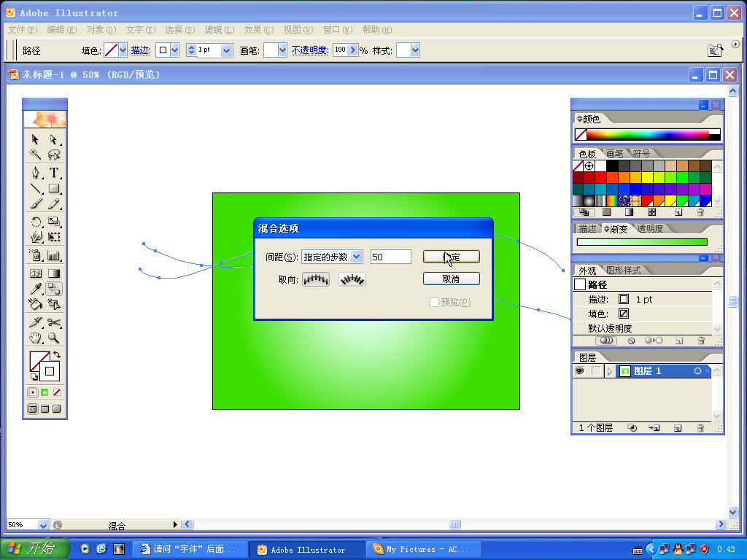Select the Rotate tool
747x560 pixels.
[x=35, y=222]
